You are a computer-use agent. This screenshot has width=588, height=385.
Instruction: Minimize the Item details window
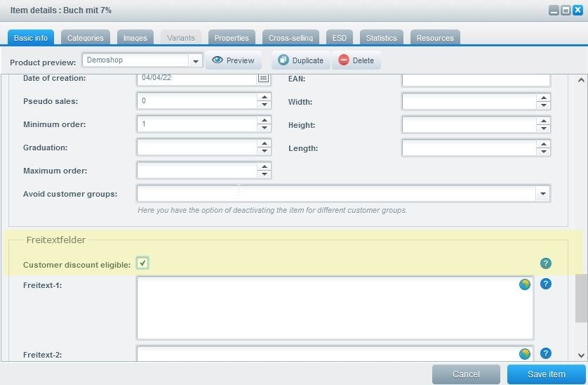point(554,10)
